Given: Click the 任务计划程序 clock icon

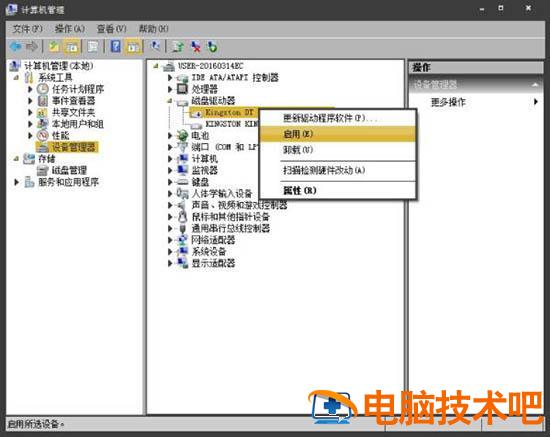Looking at the screenshot, I should [x=43, y=89].
